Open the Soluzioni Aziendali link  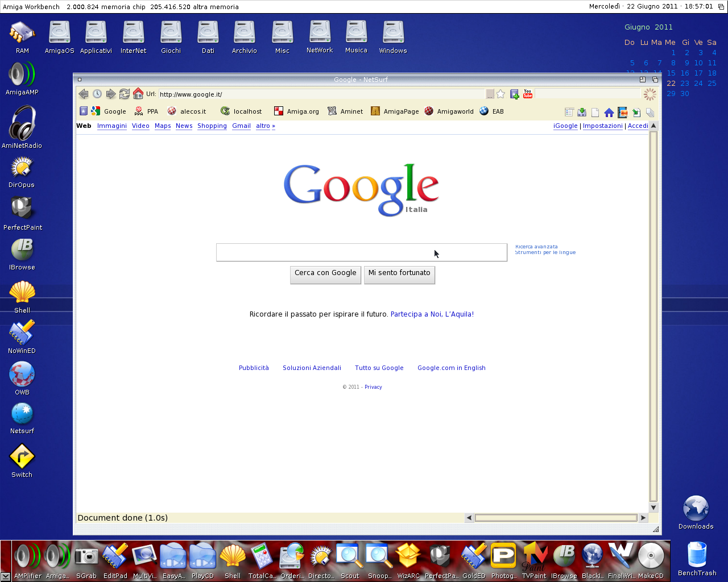(x=312, y=368)
